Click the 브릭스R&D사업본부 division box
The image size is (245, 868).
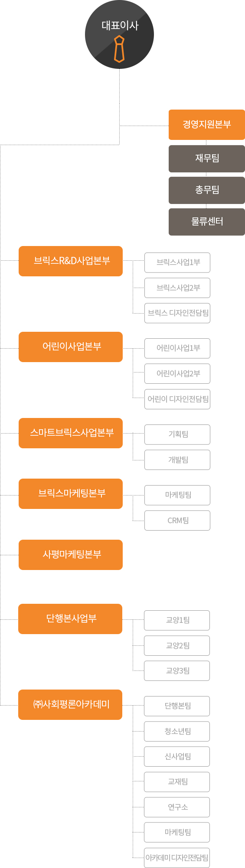pyautogui.click(x=71, y=261)
